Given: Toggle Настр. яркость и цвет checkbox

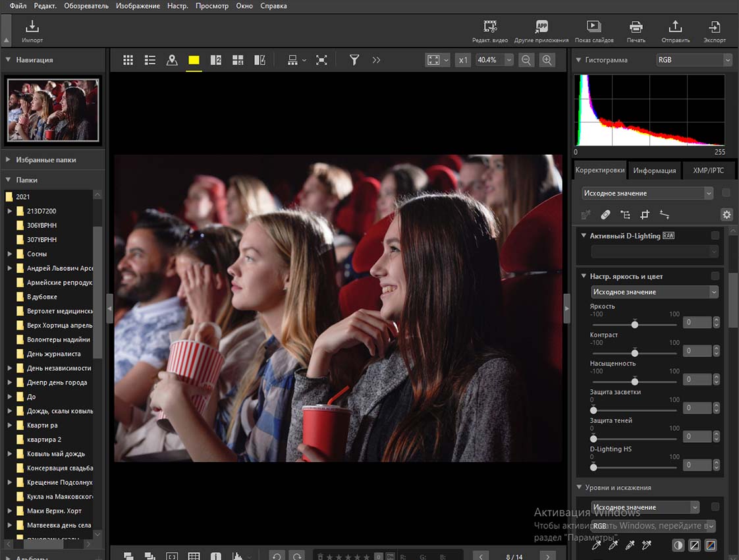Looking at the screenshot, I should tap(715, 276).
